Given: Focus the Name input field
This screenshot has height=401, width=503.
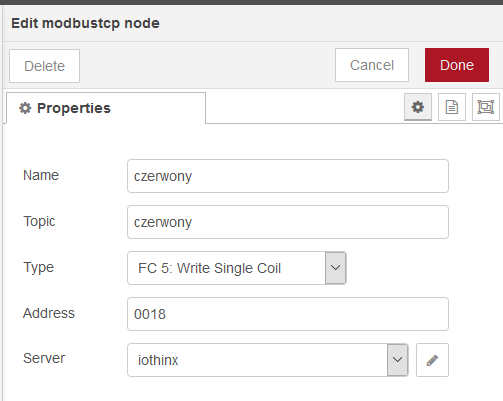Looking at the screenshot, I should click(x=288, y=176).
